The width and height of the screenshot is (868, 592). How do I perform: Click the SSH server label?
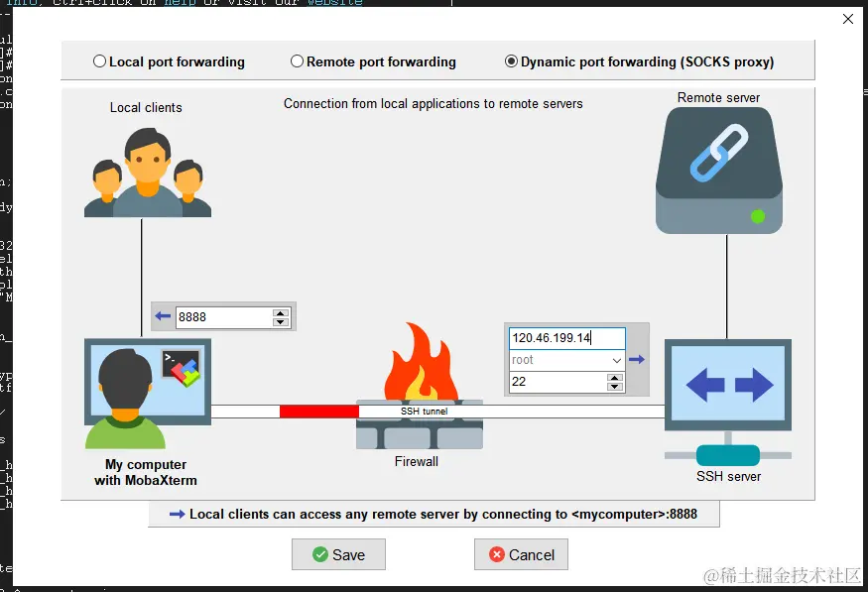pos(728,476)
